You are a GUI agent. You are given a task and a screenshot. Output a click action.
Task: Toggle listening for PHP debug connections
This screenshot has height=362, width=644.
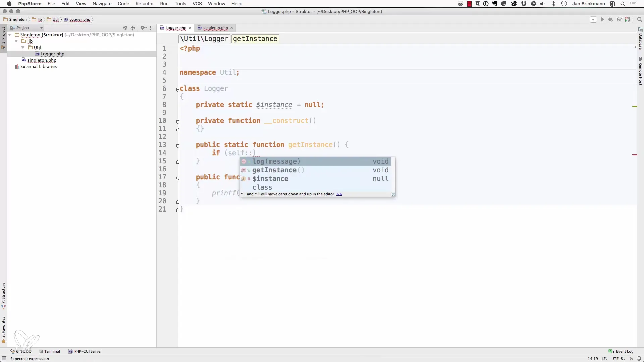tap(628, 20)
